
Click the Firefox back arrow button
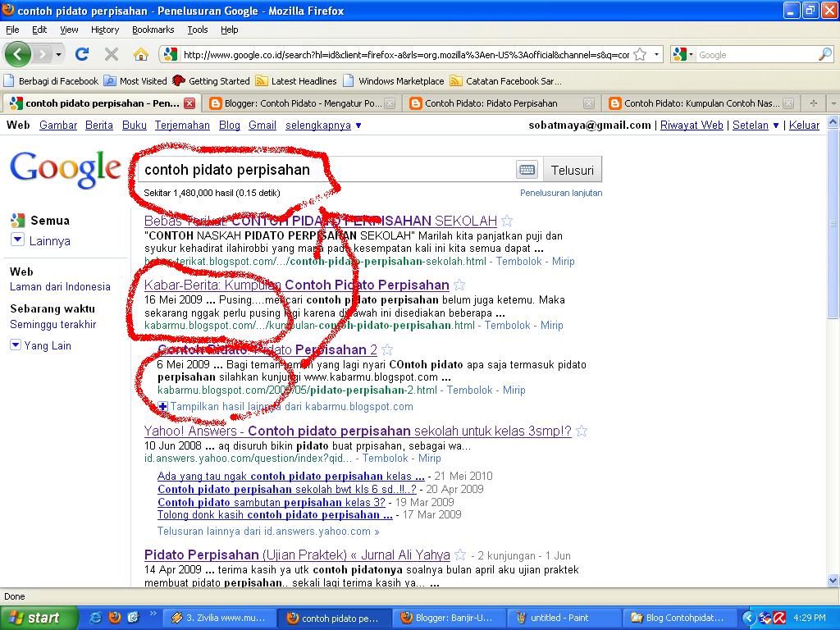click(18, 54)
